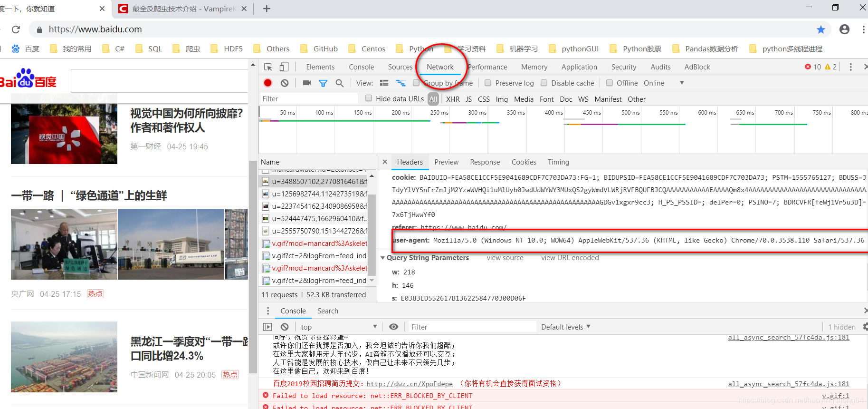Screen dimensions: 868x409
Task: Filter requests by XHR
Action: [453, 99]
